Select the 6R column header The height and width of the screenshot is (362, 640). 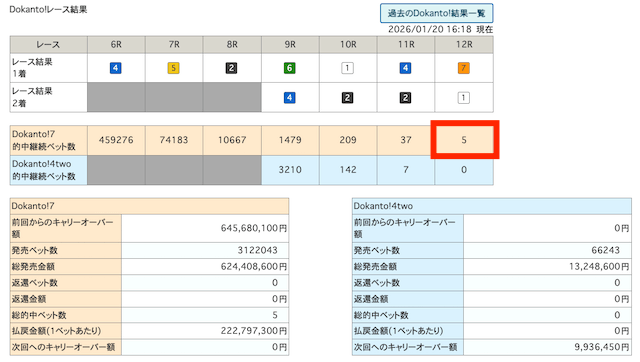116,44
